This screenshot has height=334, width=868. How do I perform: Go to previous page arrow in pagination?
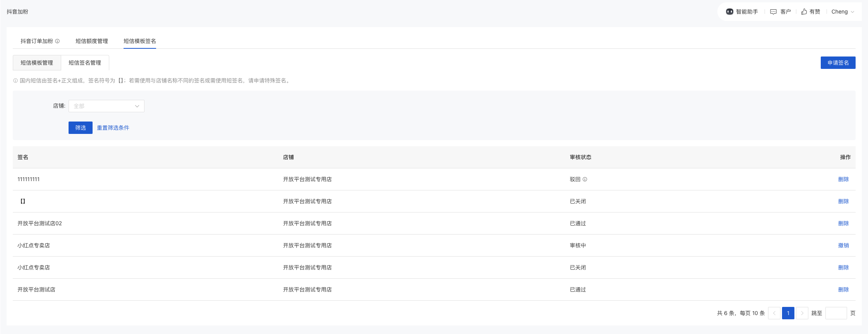click(774, 313)
